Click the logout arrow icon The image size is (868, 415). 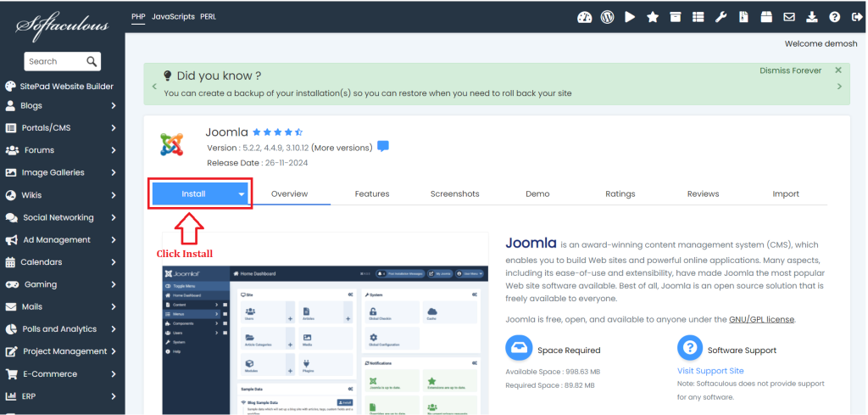point(856,17)
